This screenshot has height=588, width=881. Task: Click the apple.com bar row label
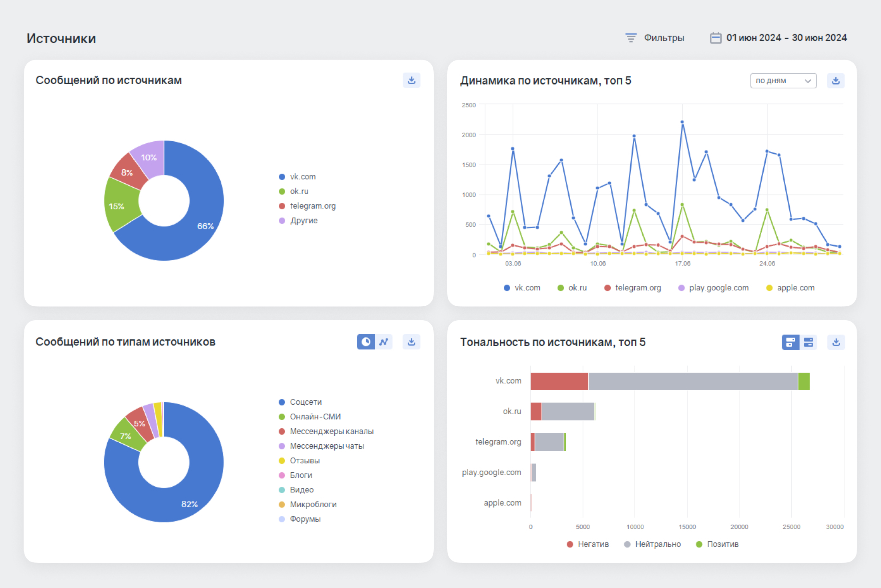[502, 503]
